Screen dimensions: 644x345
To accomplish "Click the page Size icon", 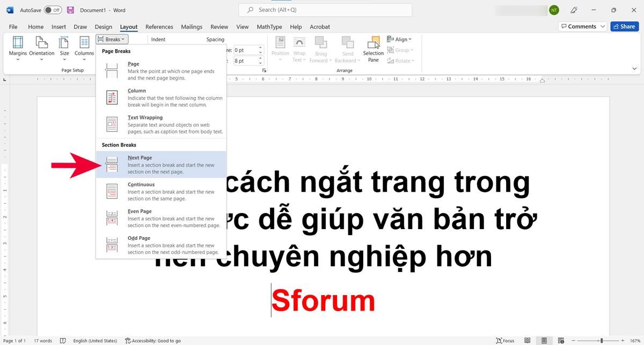I will click(64, 43).
